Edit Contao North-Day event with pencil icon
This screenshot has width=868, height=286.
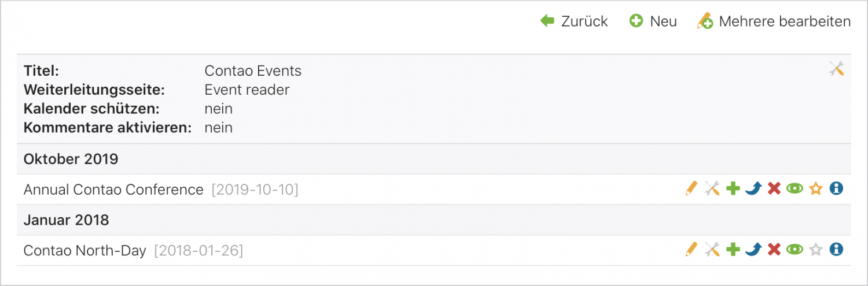coord(691,250)
